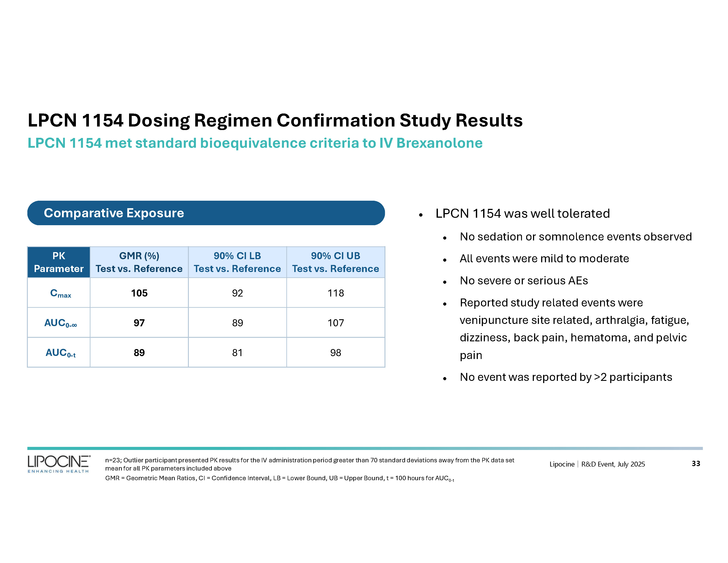Click the PK Parameter header cell

59,262
